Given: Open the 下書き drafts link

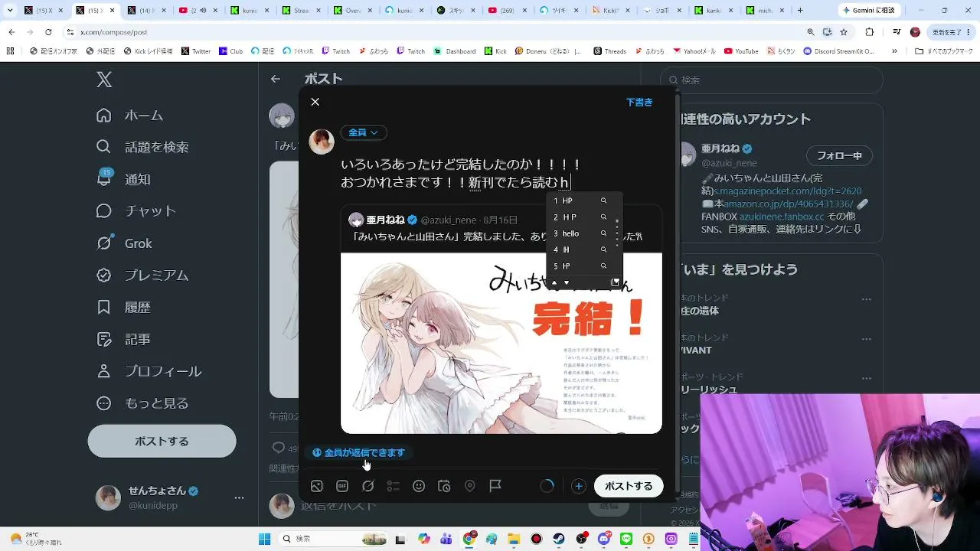Looking at the screenshot, I should 639,102.
